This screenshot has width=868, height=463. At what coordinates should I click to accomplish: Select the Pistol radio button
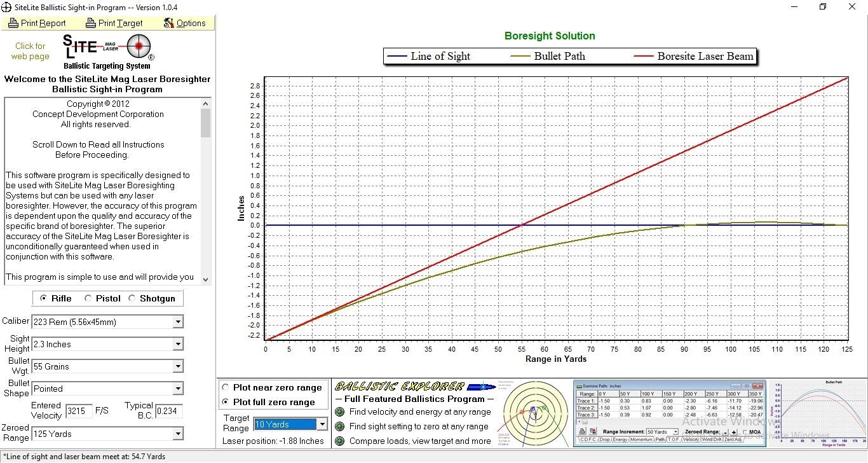(87, 298)
